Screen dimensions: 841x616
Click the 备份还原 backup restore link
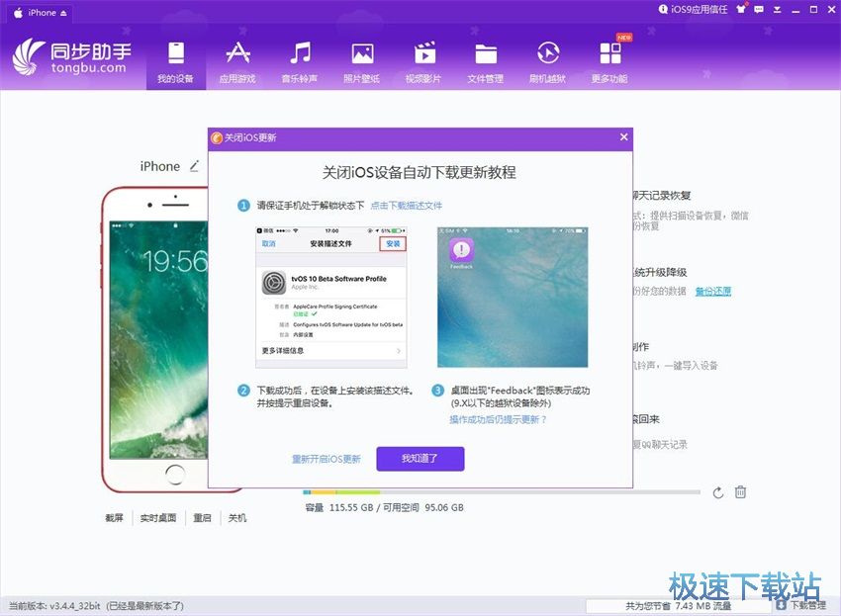[x=713, y=291]
